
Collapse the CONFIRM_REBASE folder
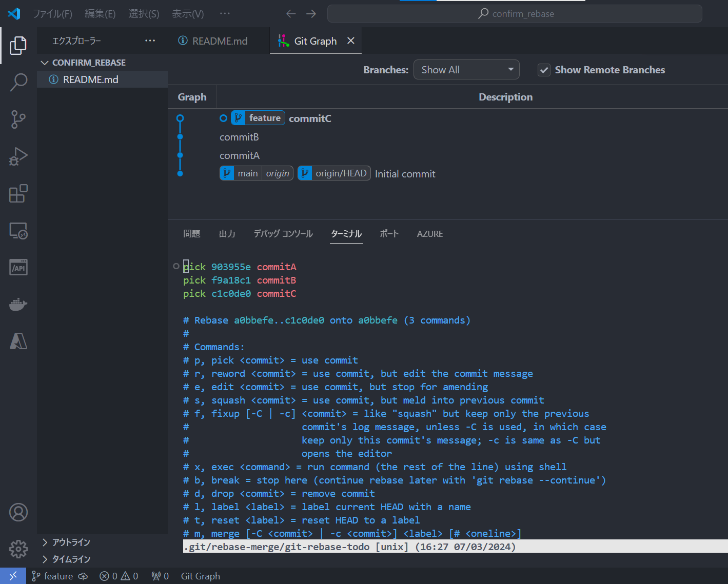point(45,62)
